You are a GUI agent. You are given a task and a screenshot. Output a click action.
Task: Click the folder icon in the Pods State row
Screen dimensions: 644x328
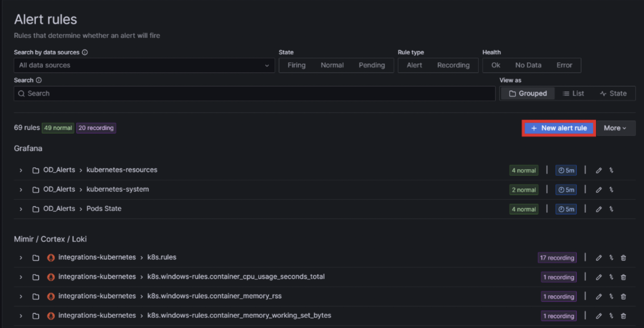36,209
